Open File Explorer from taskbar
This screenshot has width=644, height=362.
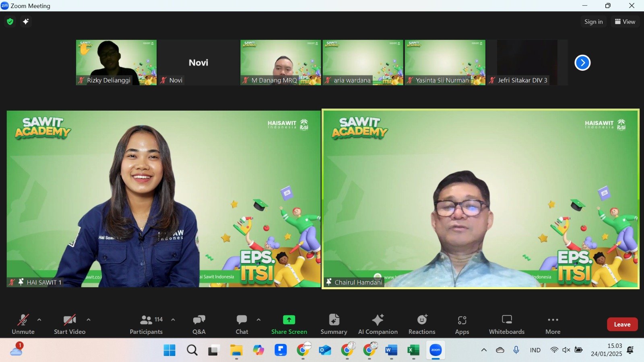coord(236,350)
